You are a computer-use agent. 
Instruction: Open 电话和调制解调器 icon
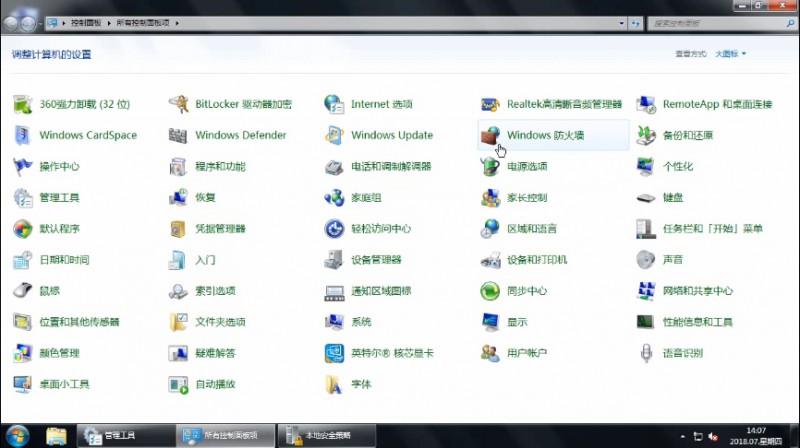[x=334, y=166]
